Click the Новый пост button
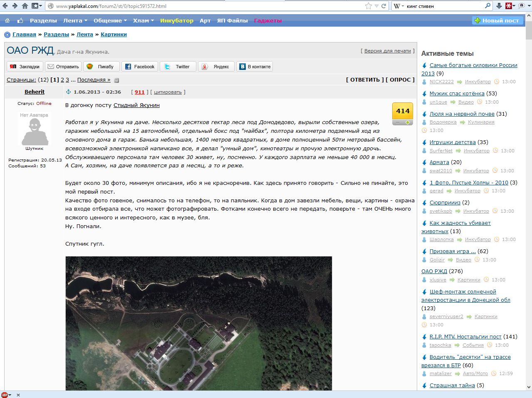The image size is (532, 398). point(497,20)
